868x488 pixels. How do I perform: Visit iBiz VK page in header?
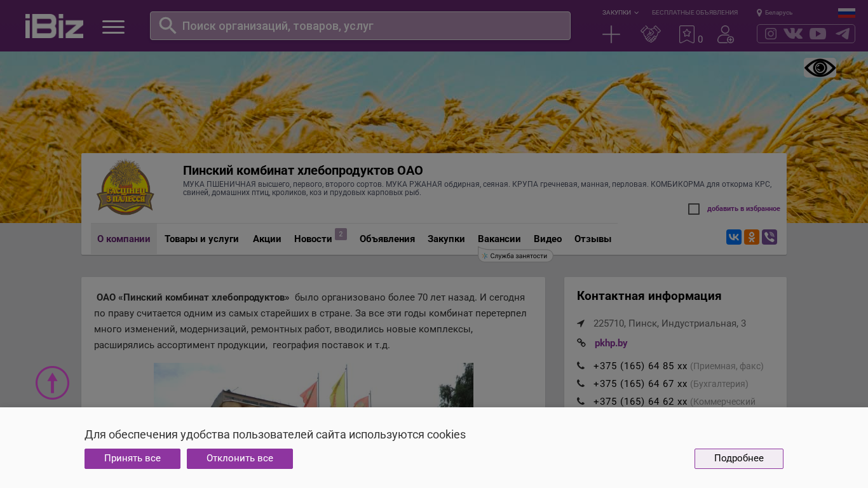point(793,34)
